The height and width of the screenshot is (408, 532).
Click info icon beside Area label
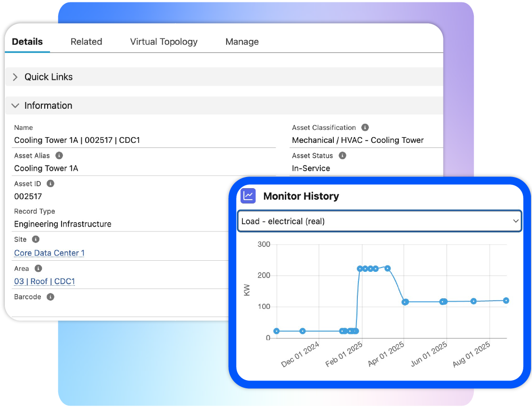[x=38, y=268]
